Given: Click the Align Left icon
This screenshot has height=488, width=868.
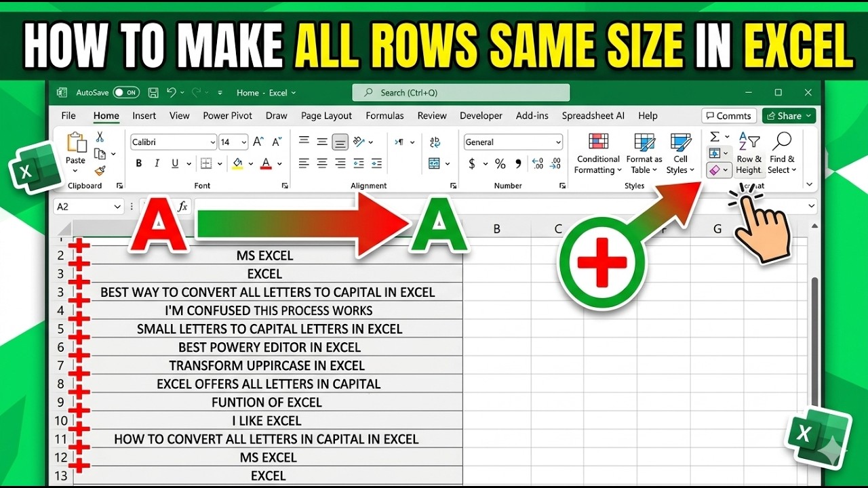Looking at the screenshot, I should pyautogui.click(x=304, y=163).
